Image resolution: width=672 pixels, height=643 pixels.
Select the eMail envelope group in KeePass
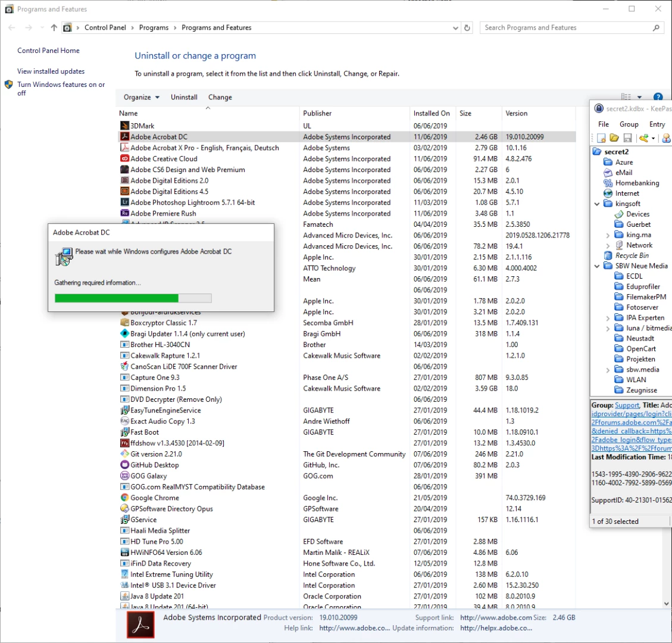pyautogui.click(x=624, y=172)
